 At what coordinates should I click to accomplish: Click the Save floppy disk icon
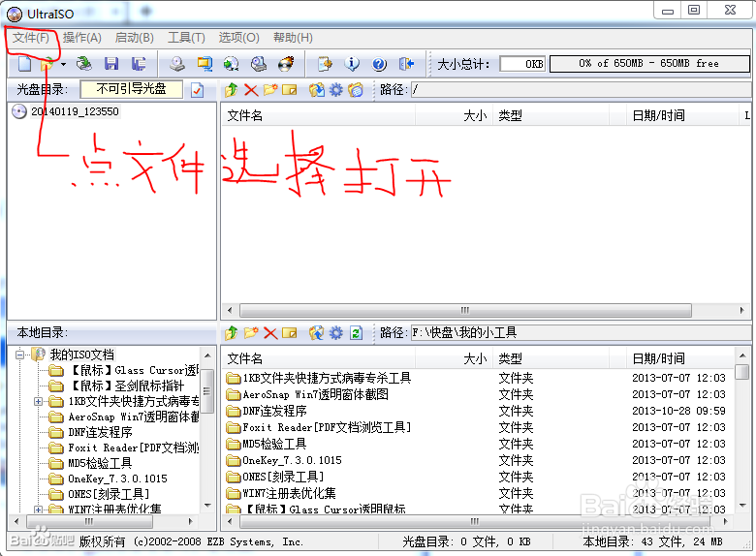[x=111, y=64]
